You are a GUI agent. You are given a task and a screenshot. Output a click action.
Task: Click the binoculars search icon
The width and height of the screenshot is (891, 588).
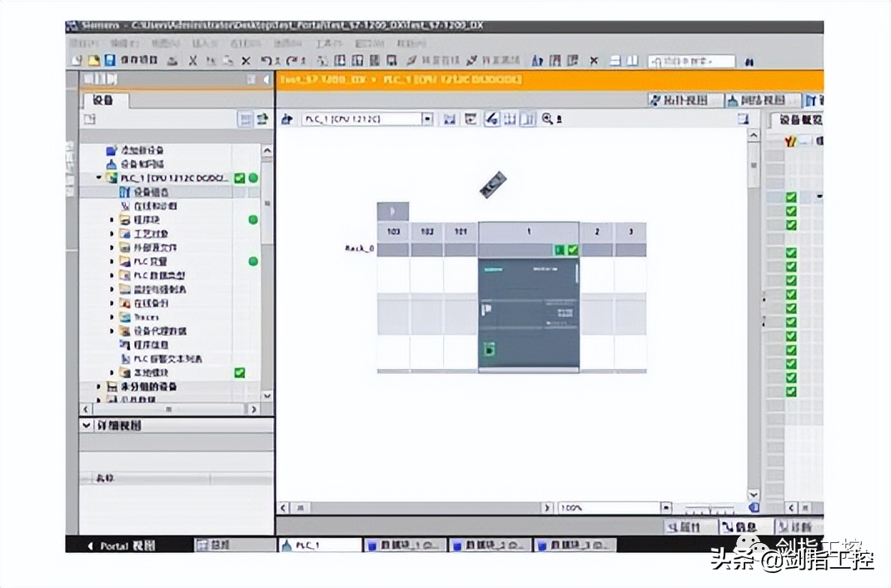pyautogui.click(x=749, y=62)
